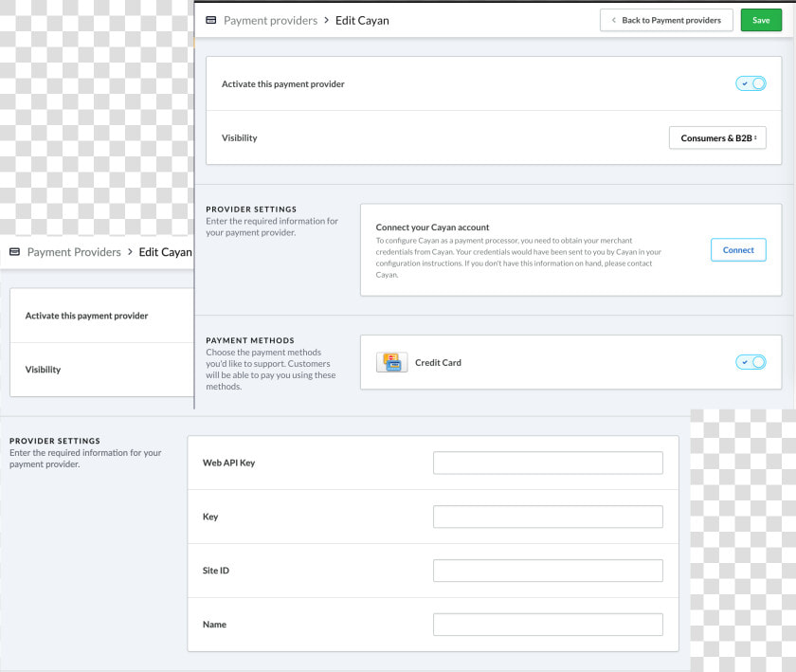
Task: Click Payment Providers breadcrumb in lower-left panel
Action: tap(74, 252)
